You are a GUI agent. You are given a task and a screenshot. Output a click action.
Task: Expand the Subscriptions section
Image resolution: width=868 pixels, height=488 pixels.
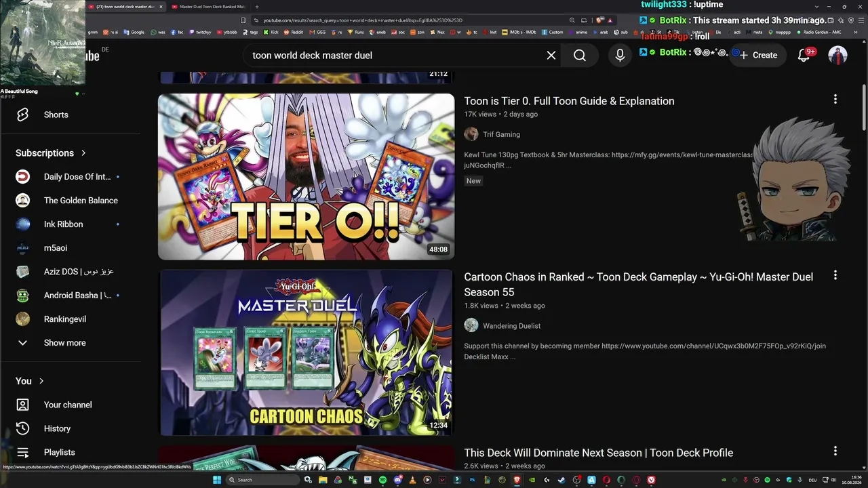coord(51,153)
